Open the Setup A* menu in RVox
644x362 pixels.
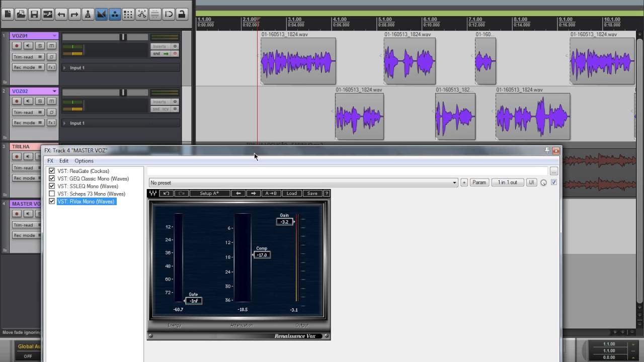[x=209, y=193]
